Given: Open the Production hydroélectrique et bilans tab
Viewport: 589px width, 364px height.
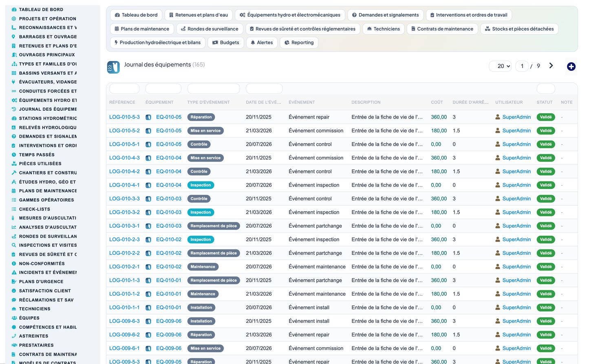Looking at the screenshot, I should (x=157, y=43).
